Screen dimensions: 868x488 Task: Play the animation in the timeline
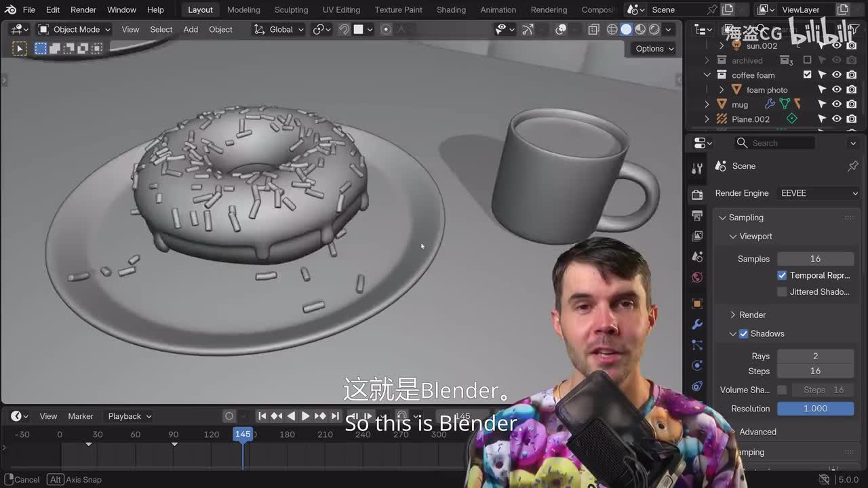click(305, 416)
